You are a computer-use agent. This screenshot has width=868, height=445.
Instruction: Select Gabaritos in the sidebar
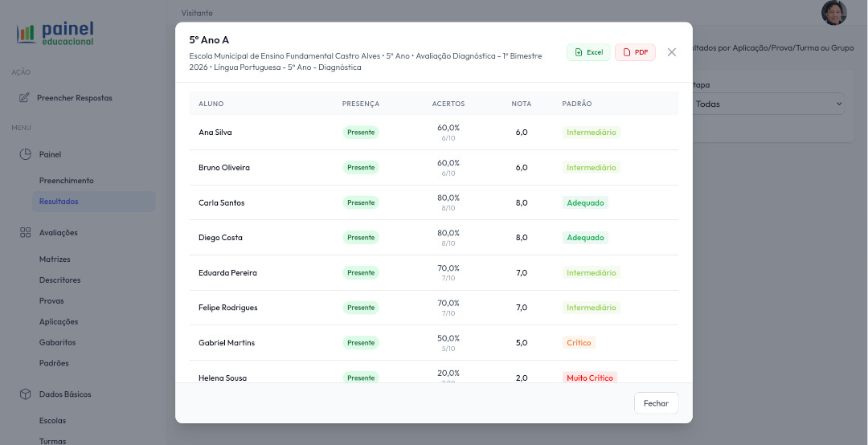[x=57, y=342]
